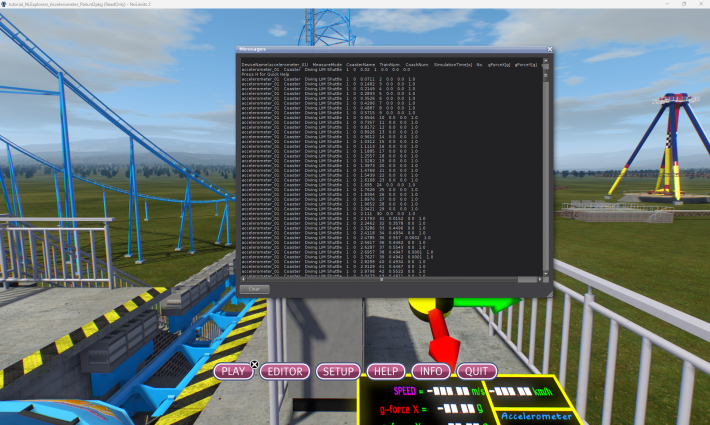Open the EDITOR menu button

[x=285, y=372]
